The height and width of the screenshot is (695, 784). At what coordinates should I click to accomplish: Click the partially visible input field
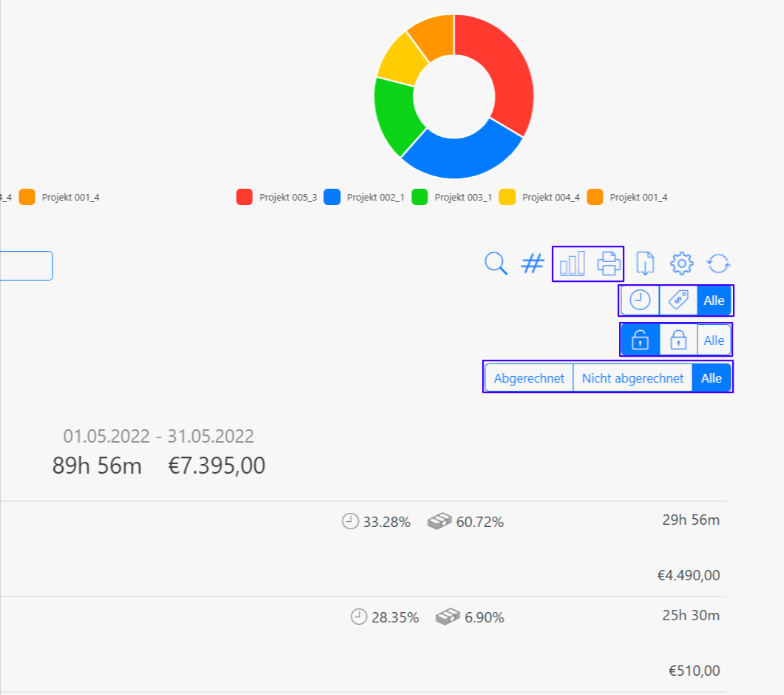(x=26, y=266)
